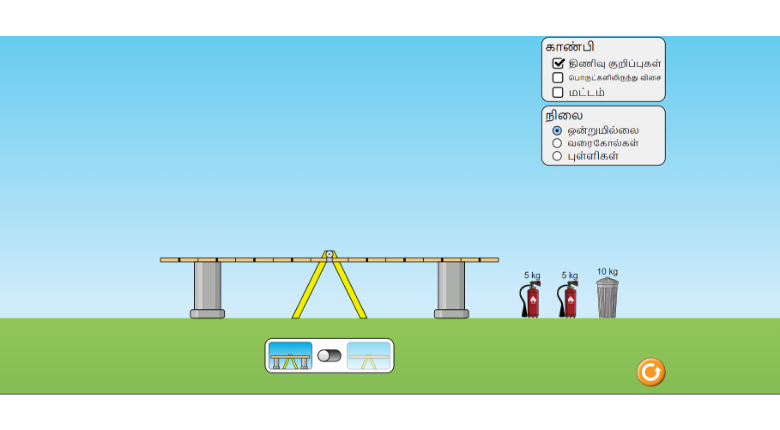Enable the பொருட்களிலிருந்து விசை checkbox
The width and height of the screenshot is (780, 430).
558,78
